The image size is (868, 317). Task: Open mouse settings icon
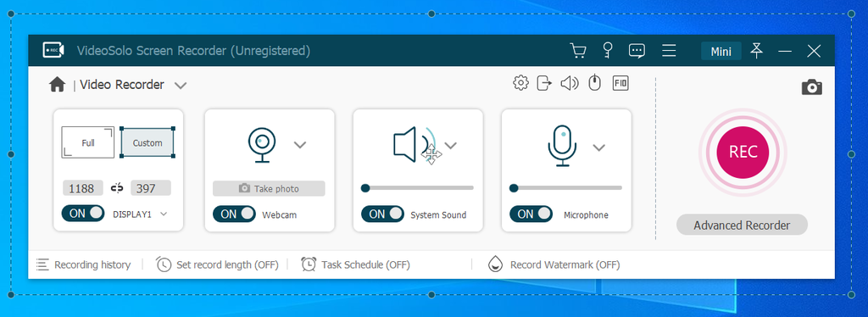(594, 84)
